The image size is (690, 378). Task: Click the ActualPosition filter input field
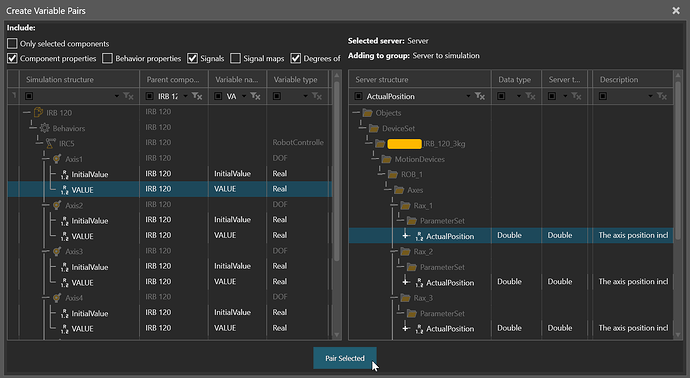pyautogui.click(x=415, y=96)
